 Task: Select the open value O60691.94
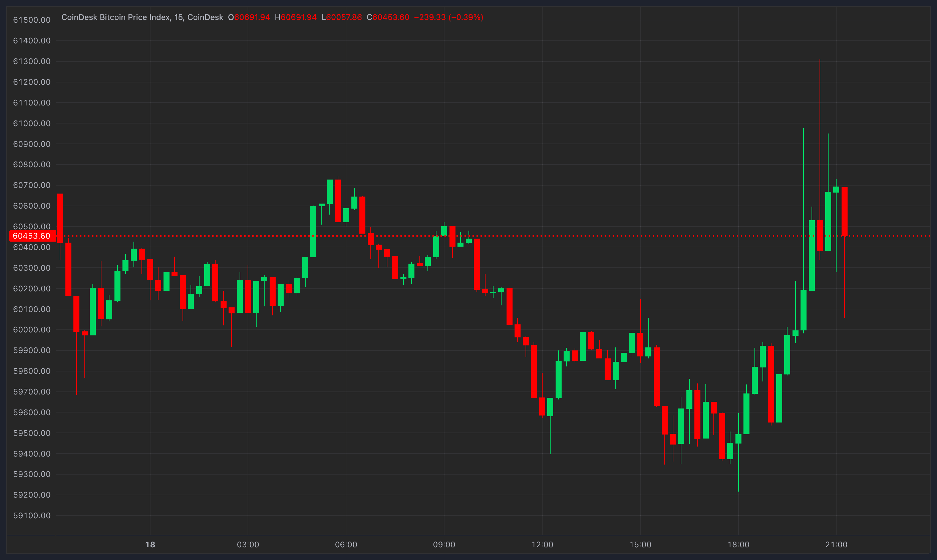pos(249,17)
